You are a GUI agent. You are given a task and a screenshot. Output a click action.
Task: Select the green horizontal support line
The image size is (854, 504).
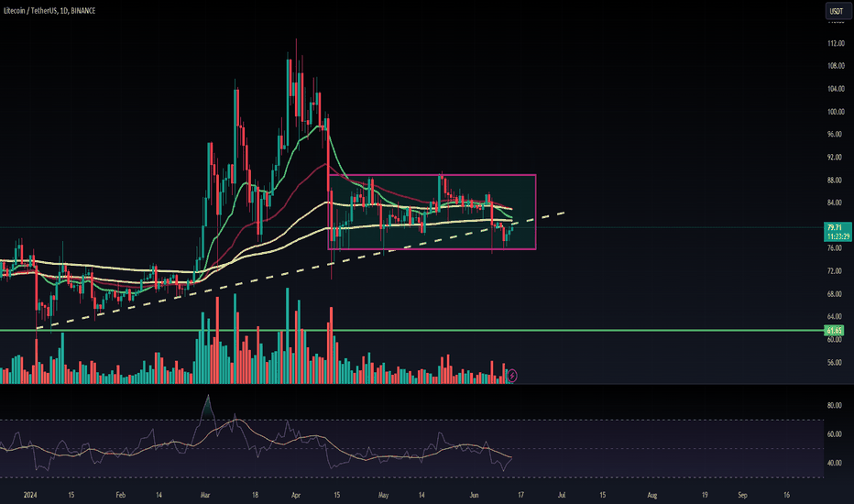411,330
